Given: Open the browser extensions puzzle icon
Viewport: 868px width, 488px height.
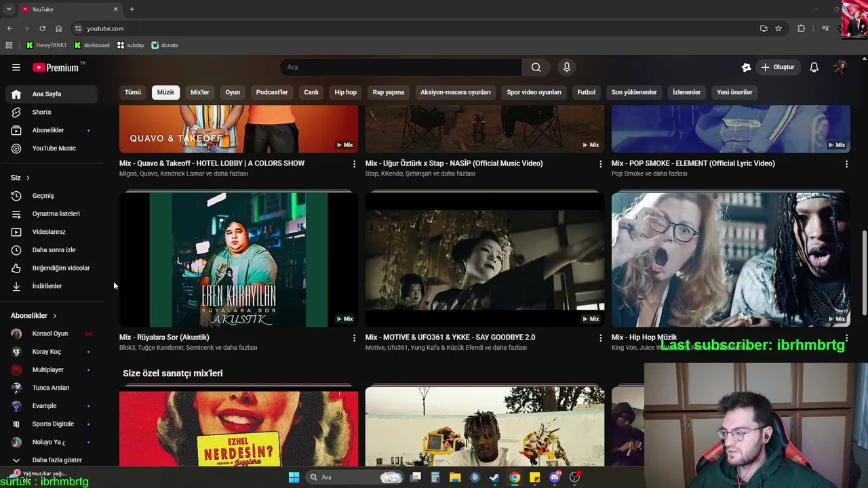Looking at the screenshot, I should (x=802, y=28).
